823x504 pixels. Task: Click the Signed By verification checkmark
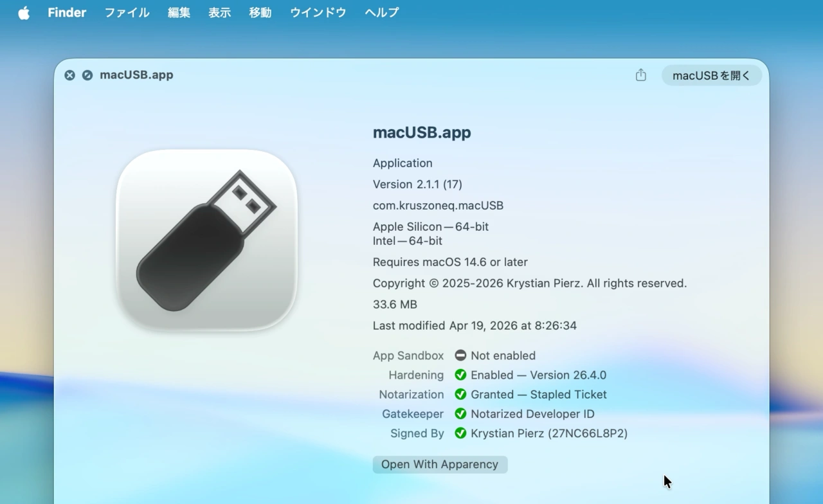click(460, 433)
